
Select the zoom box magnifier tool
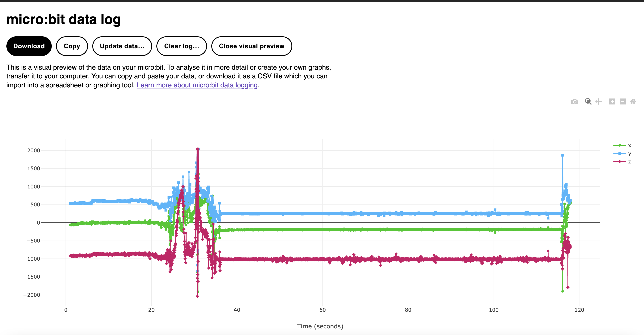588,101
